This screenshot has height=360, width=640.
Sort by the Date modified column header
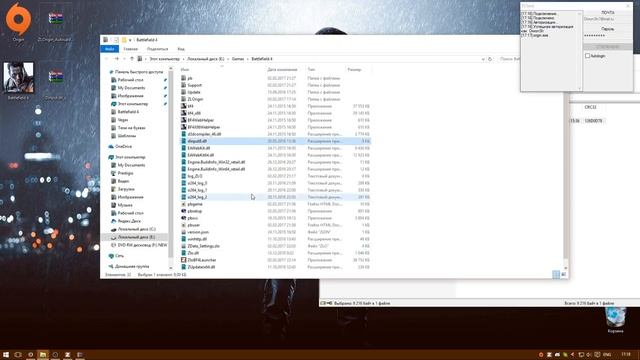tap(282, 70)
